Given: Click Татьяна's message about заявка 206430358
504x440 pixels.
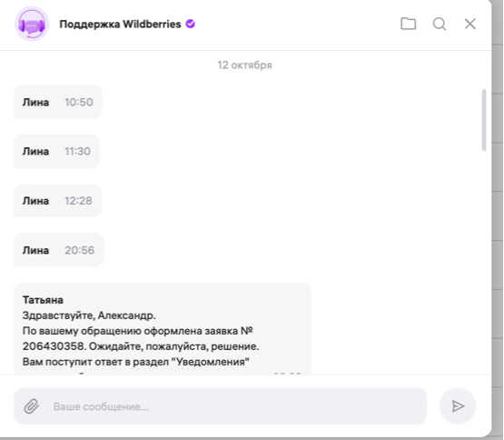Looking at the screenshot, I should click(x=163, y=328).
